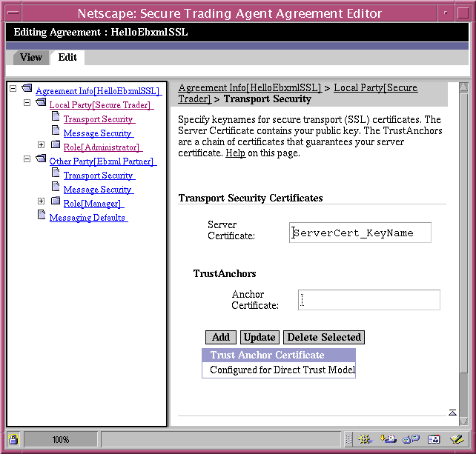Expand the Role[Administrator] node
Image resolution: width=476 pixels, height=454 pixels.
41,144
